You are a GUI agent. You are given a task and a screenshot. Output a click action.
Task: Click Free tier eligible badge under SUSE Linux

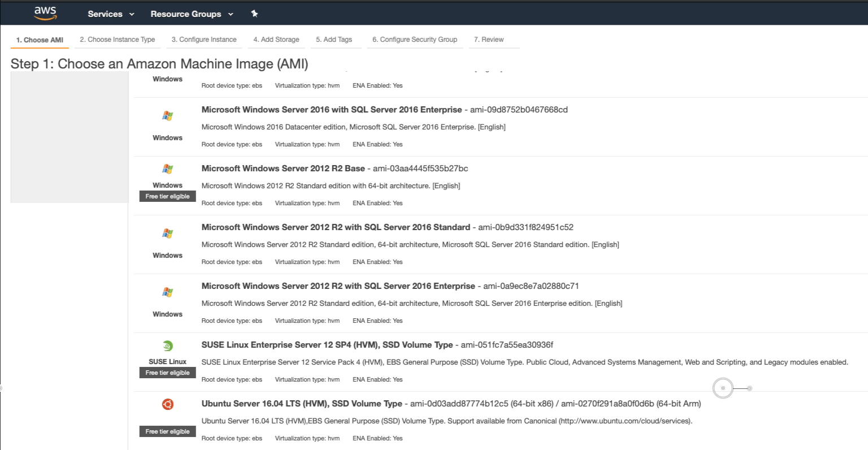coord(167,373)
